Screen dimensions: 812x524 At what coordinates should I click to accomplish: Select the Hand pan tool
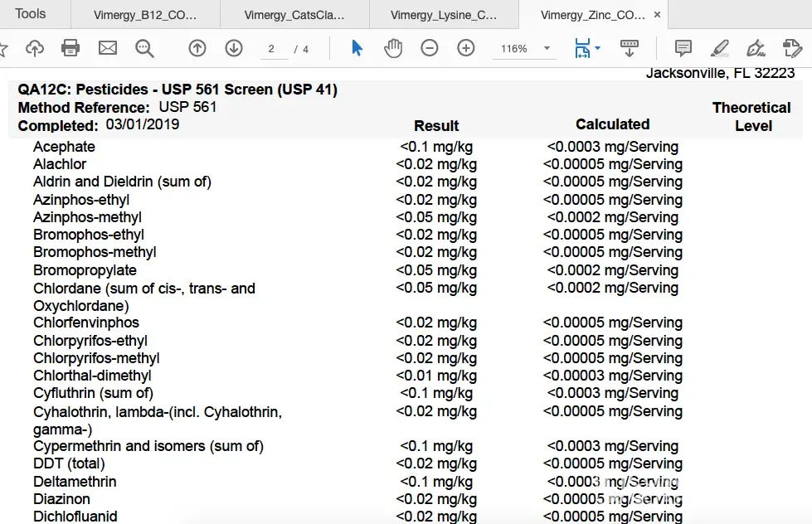[392, 49]
